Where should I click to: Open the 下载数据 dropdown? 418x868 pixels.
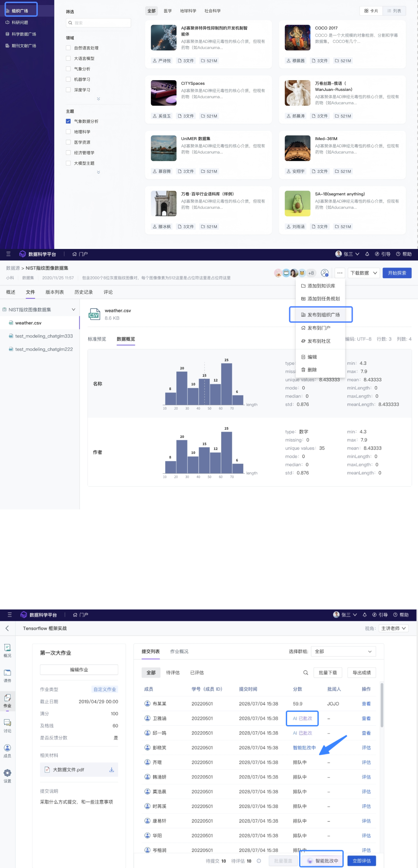(364, 273)
